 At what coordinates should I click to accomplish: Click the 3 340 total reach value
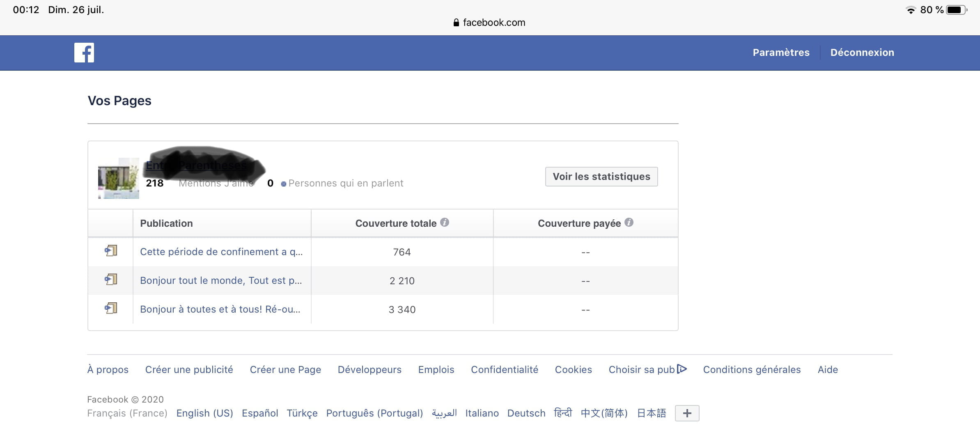point(402,309)
